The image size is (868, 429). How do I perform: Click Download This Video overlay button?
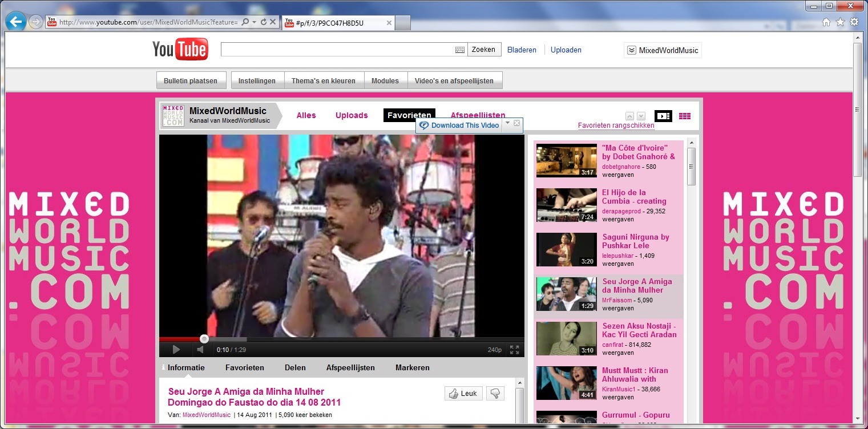tap(459, 126)
